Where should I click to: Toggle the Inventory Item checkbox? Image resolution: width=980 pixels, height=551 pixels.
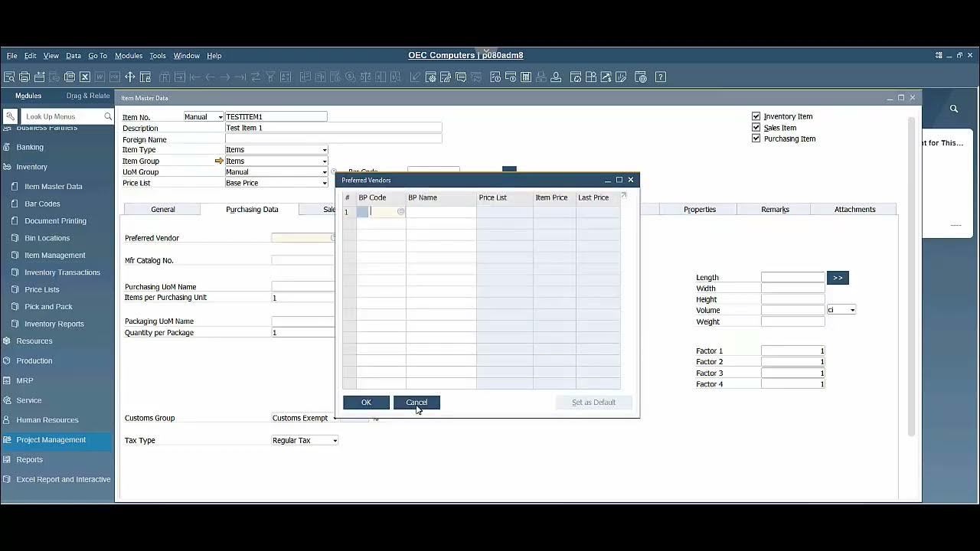(x=756, y=116)
